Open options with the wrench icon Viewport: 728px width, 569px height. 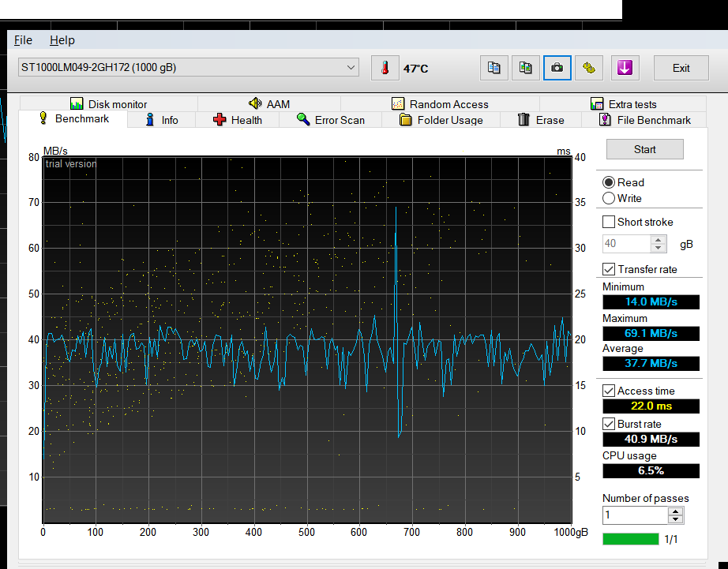pyautogui.click(x=588, y=69)
